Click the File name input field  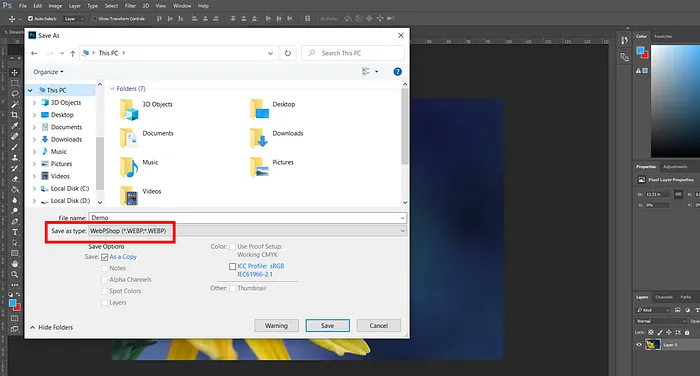click(x=244, y=218)
